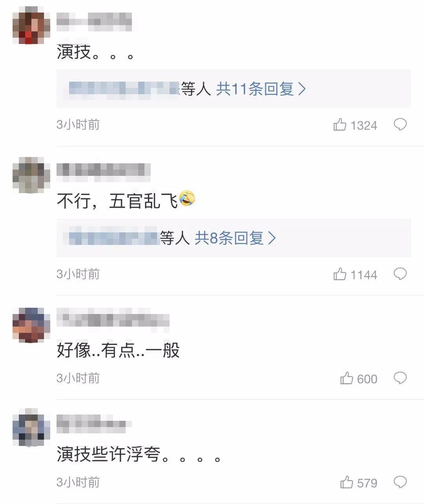Image resolution: width=424 pixels, height=504 pixels.
Task: Like the comment with 600 likes
Action: 346,378
